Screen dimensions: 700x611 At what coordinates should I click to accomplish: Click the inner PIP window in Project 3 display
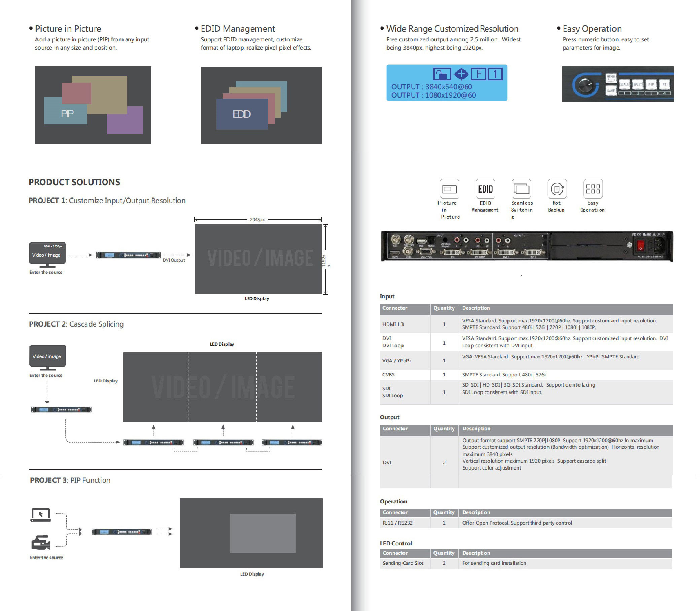262,533
